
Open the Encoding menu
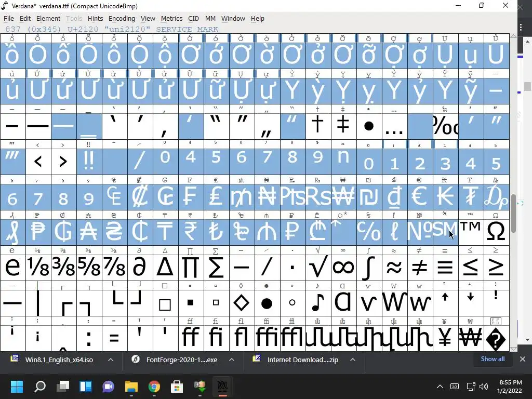tap(122, 19)
